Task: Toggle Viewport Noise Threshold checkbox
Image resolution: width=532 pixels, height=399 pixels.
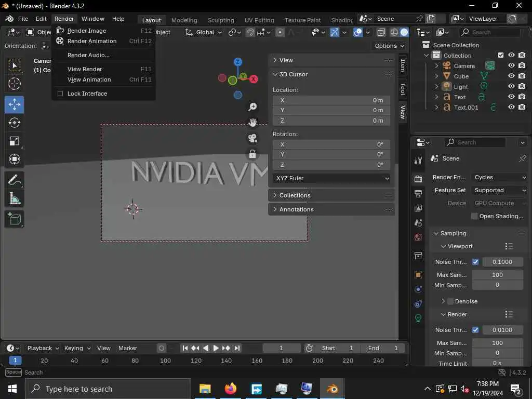Action: click(x=475, y=262)
